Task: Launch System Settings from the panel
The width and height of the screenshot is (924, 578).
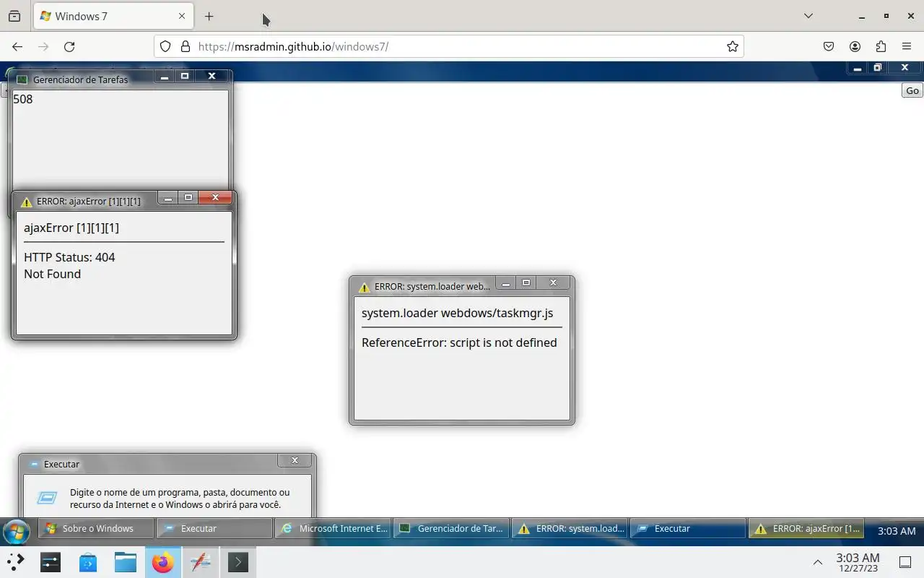Action: pos(51,562)
